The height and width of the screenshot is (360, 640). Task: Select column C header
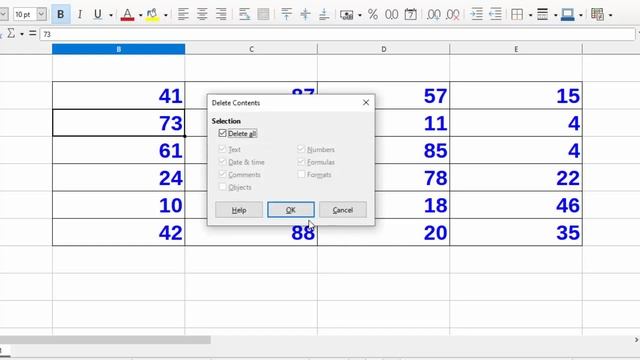tap(251, 49)
